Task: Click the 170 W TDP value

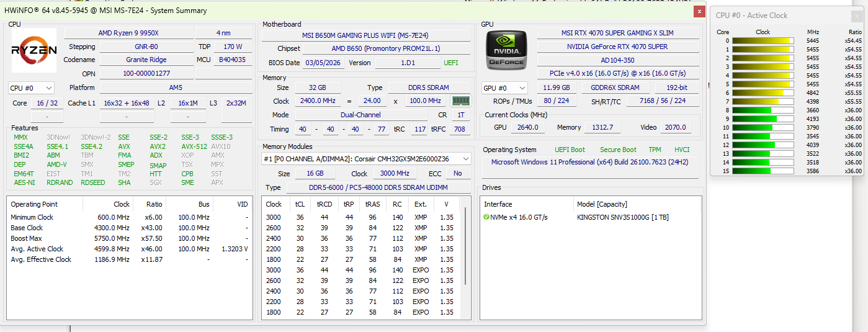Action: click(x=233, y=47)
